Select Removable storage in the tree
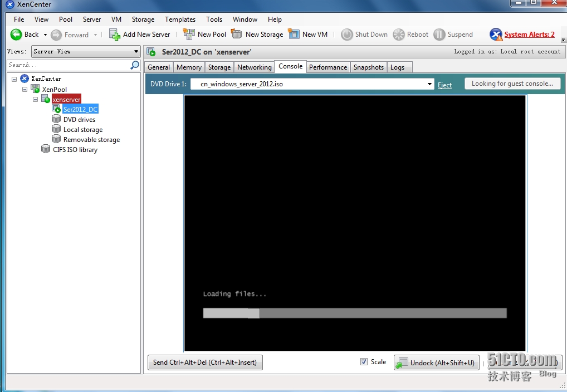The width and height of the screenshot is (567, 392). pyautogui.click(x=91, y=140)
